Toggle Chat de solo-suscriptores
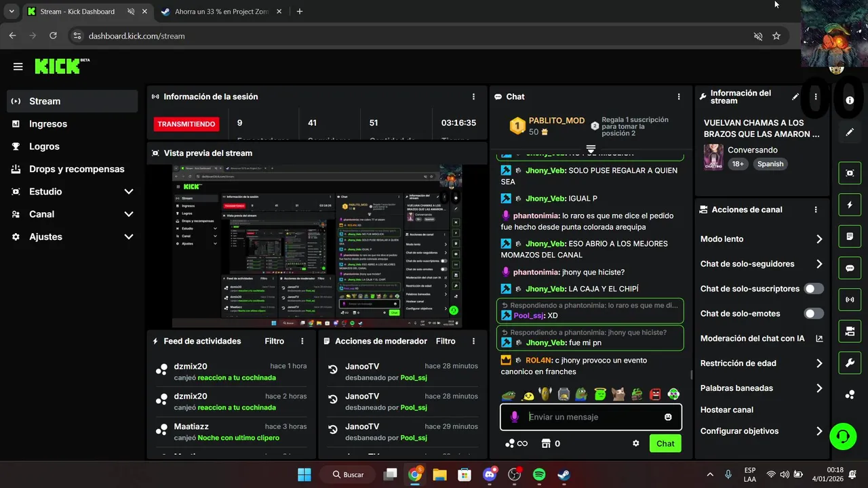Screen dimensions: 868x488 [x=814, y=289]
